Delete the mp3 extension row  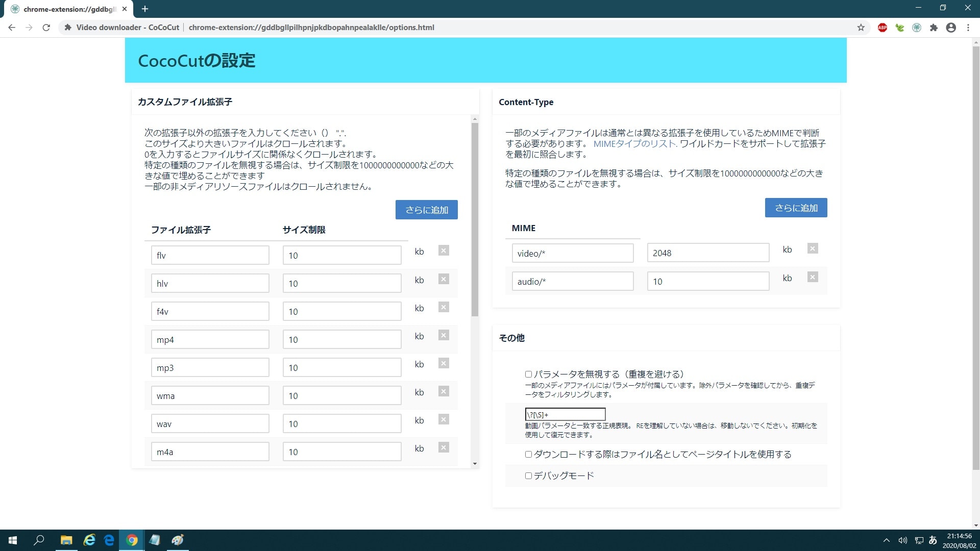pos(444,363)
